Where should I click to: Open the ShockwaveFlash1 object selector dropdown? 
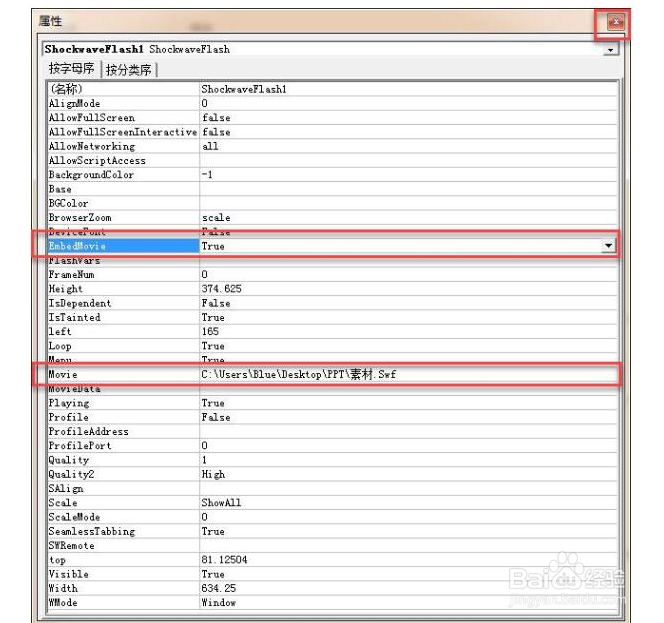[610, 50]
